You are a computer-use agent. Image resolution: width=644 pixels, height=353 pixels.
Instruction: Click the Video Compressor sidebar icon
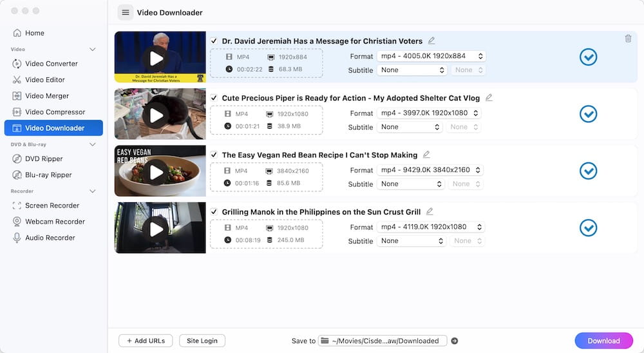(17, 112)
